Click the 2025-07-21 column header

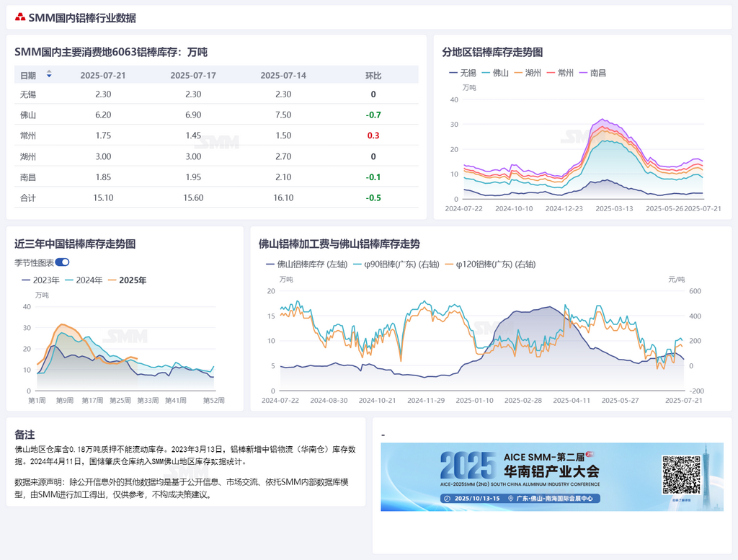pos(103,75)
